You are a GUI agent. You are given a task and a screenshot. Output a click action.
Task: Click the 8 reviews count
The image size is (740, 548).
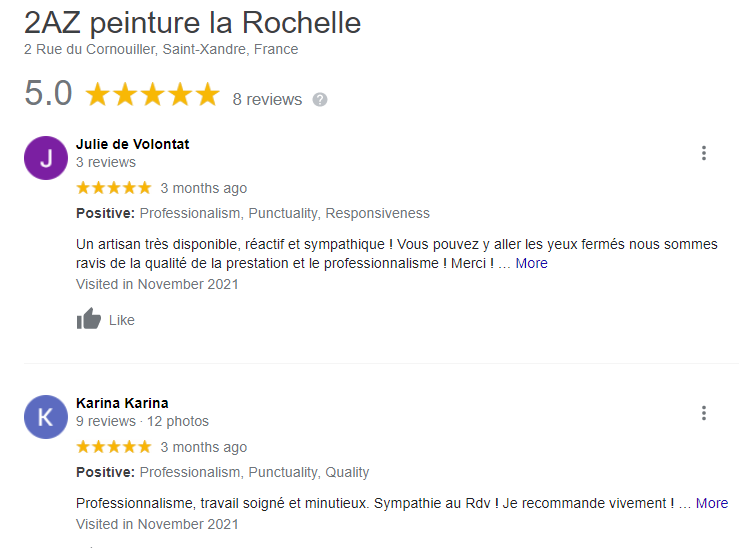[267, 99]
